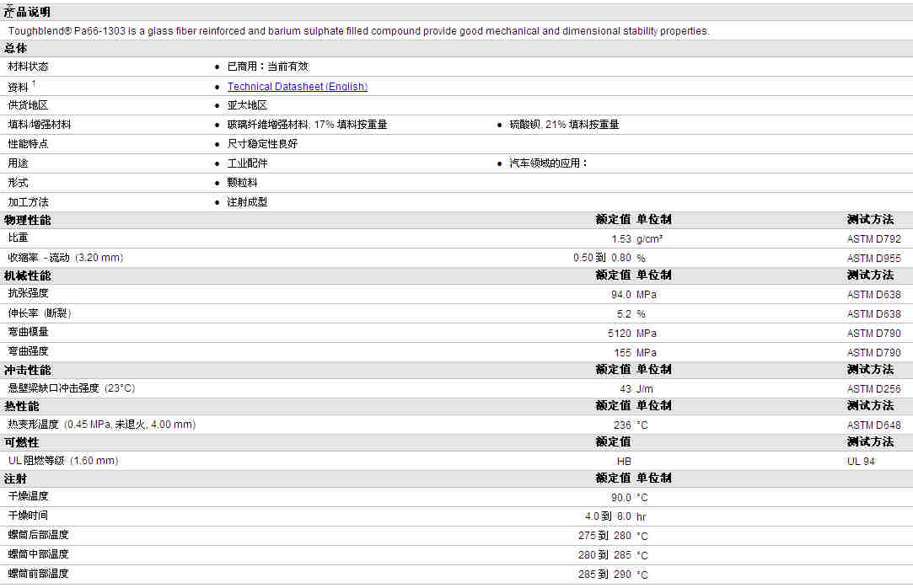913x588 pixels.
Task: Click the 材料状态 row label
Action: [x=28, y=67]
